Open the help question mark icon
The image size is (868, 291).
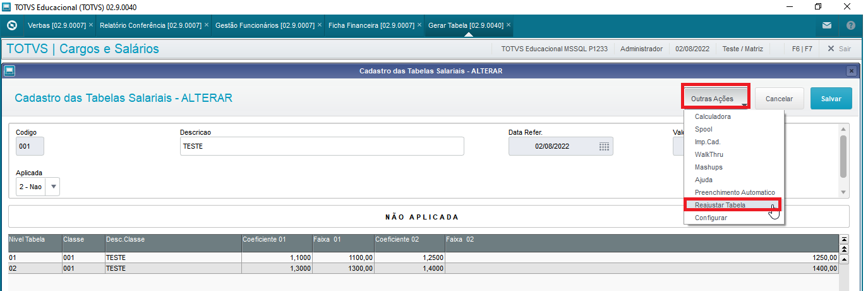pos(850,25)
